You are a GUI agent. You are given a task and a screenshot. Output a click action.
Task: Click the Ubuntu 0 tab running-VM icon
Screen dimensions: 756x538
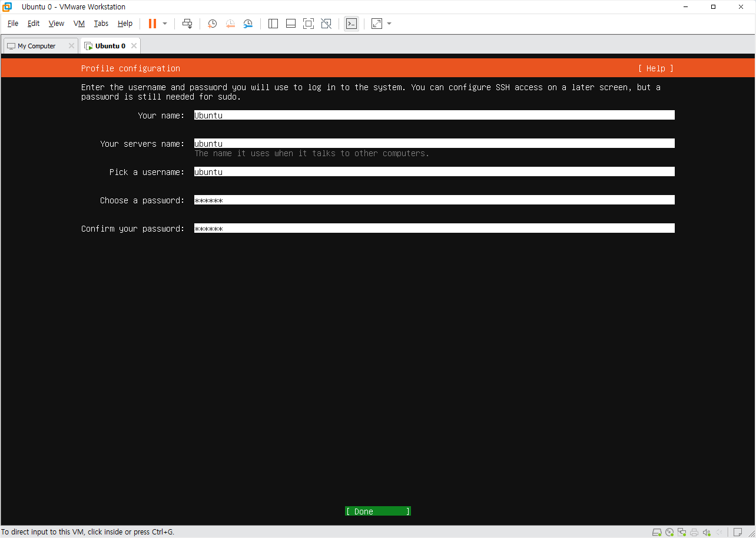coord(88,46)
